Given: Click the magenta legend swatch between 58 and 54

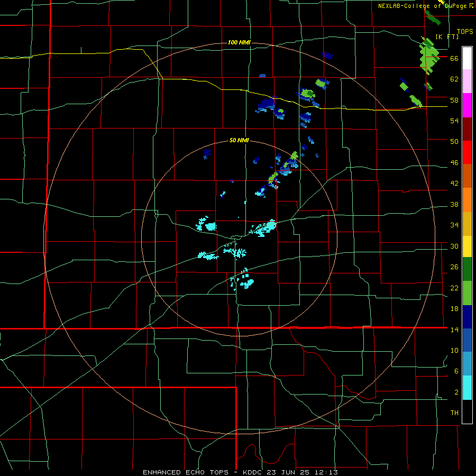Looking at the screenshot, I should [x=467, y=105].
